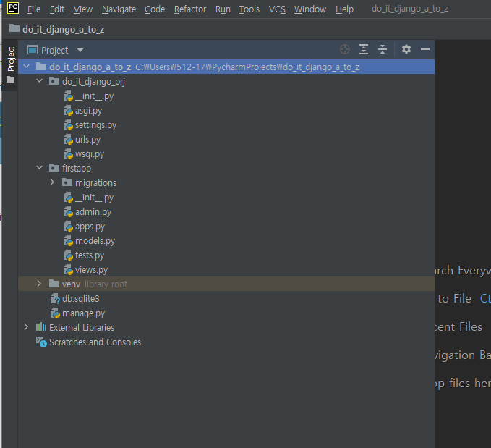Click the folder icon in the navigation bar
The image size is (491, 448).
tap(14, 28)
